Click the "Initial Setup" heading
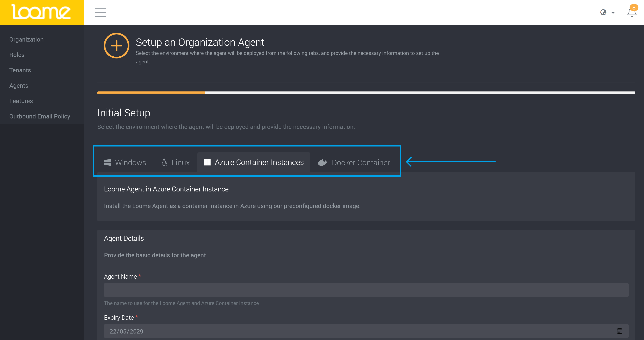The image size is (644, 340). tap(124, 113)
